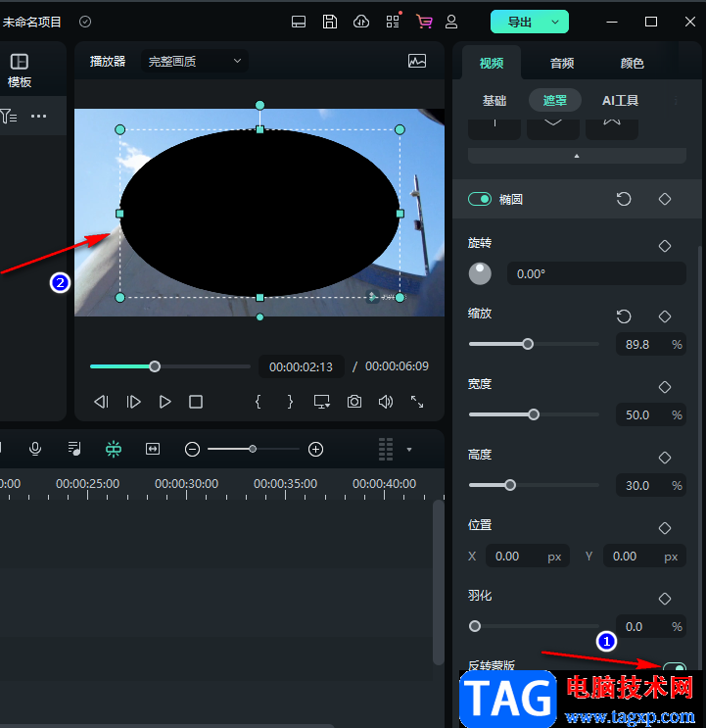The image size is (706, 728).
Task: Add keyframe for 位置
Action: 665,528
